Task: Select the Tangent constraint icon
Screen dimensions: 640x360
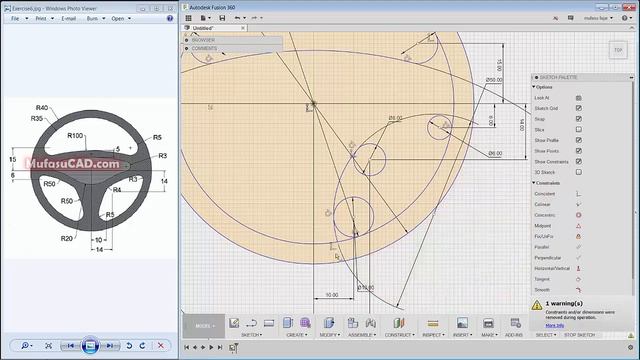Action: tap(578, 279)
